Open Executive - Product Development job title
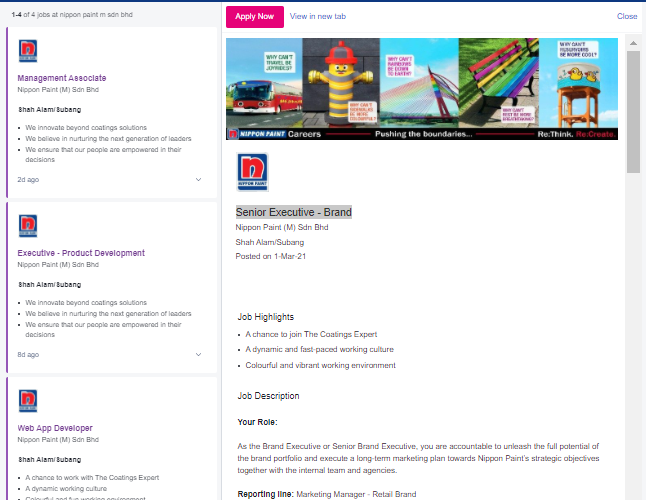Image resolution: width=646 pixels, height=500 pixels. tap(81, 253)
